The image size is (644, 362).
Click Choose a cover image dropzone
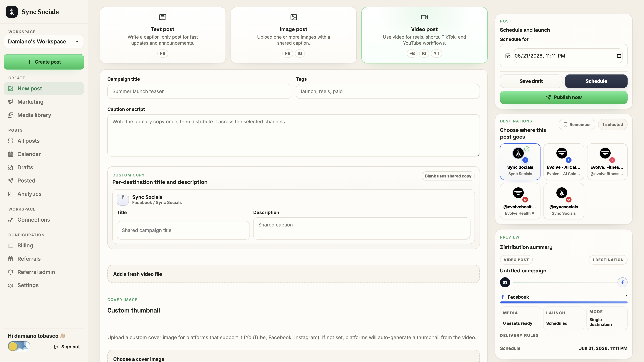293,356
